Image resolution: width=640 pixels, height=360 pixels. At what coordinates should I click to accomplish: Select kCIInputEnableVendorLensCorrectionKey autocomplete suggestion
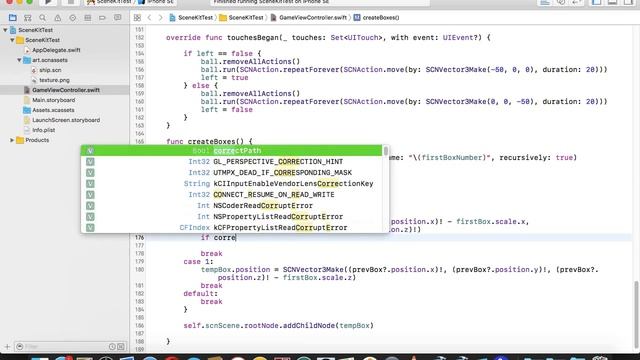(x=231, y=184)
